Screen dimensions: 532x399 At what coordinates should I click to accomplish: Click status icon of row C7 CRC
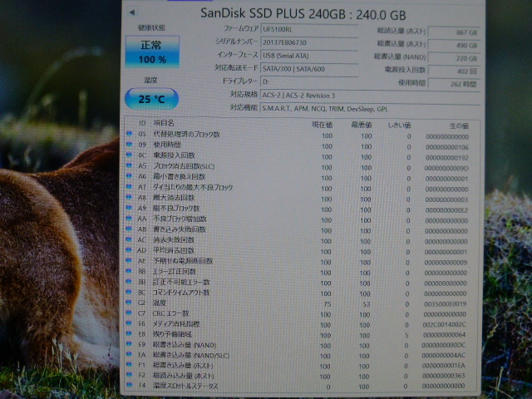click(129, 313)
